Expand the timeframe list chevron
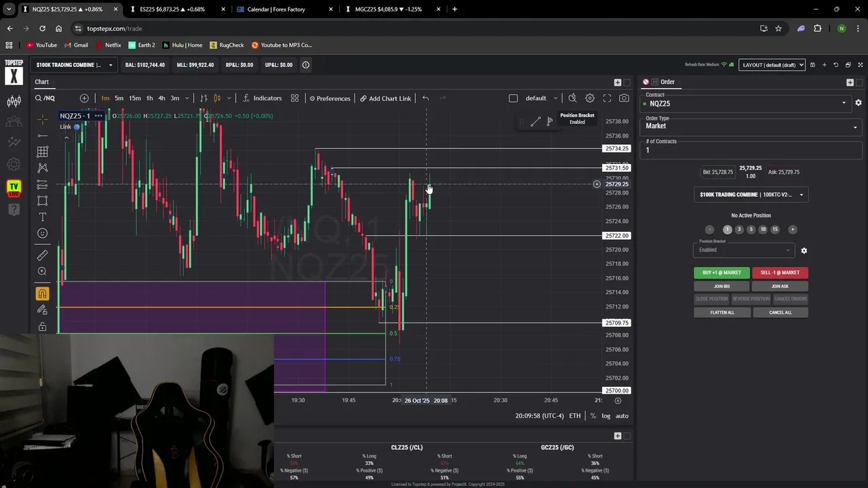 (187, 98)
